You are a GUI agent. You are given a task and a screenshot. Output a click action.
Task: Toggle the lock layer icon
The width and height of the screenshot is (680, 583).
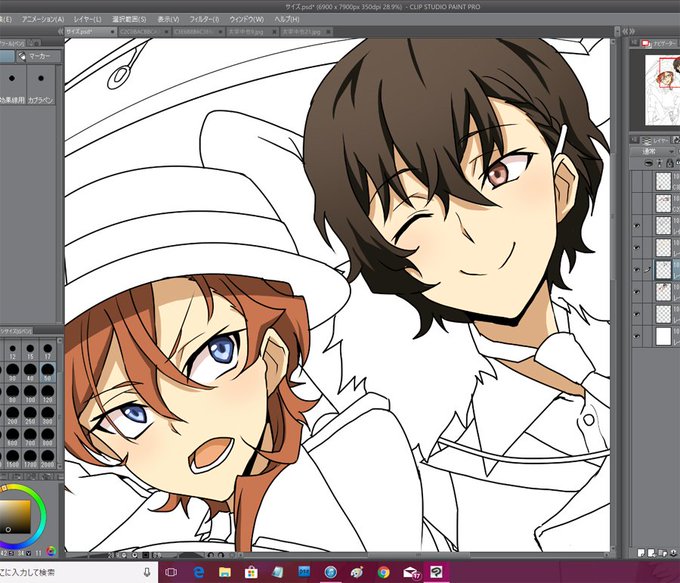tap(670, 163)
